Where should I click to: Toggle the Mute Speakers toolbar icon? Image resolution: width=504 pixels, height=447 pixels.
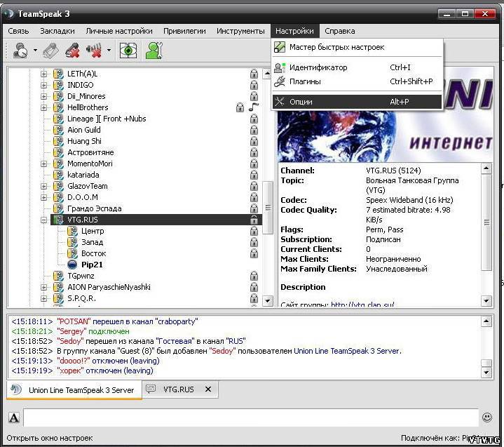(94, 51)
